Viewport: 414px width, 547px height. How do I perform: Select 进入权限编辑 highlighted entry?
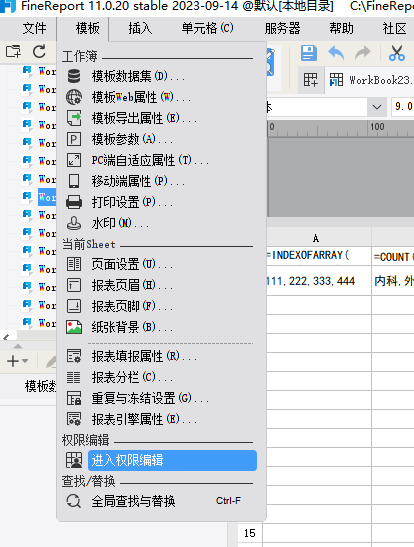pyautogui.click(x=172, y=460)
